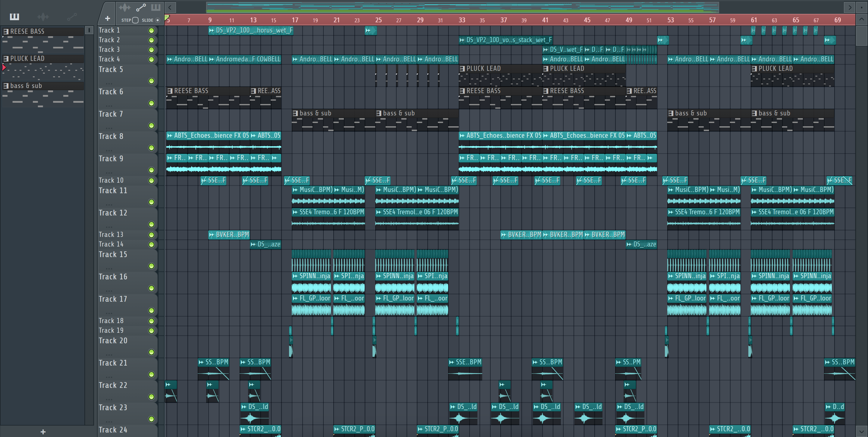868x437 pixels.
Task: Mute Track 20
Action: point(152,352)
